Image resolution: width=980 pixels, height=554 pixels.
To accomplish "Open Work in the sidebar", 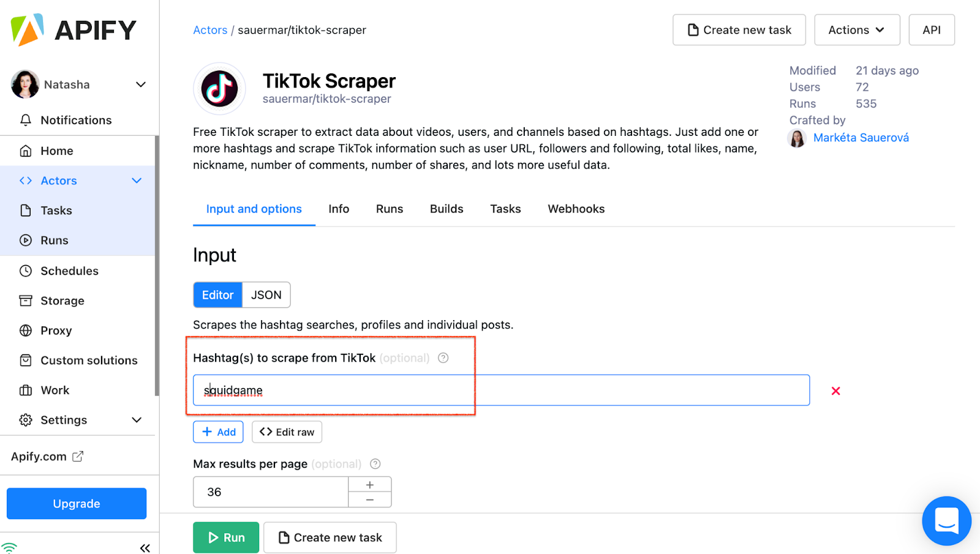I will 55,391.
